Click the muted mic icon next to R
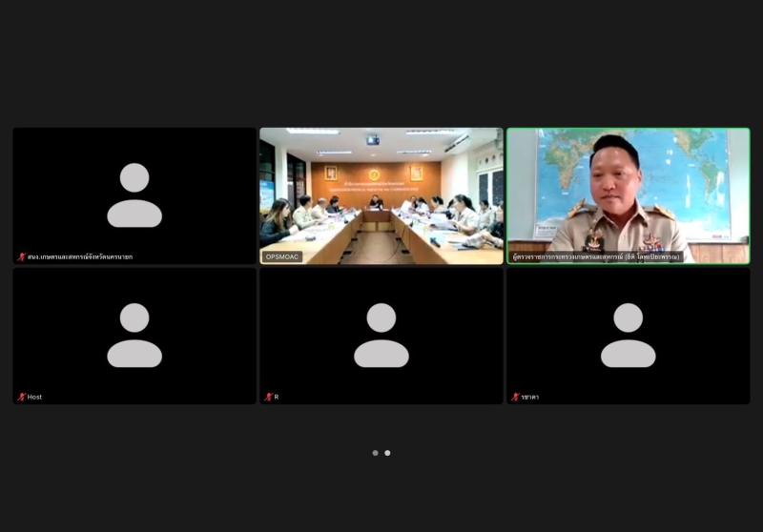 268,397
